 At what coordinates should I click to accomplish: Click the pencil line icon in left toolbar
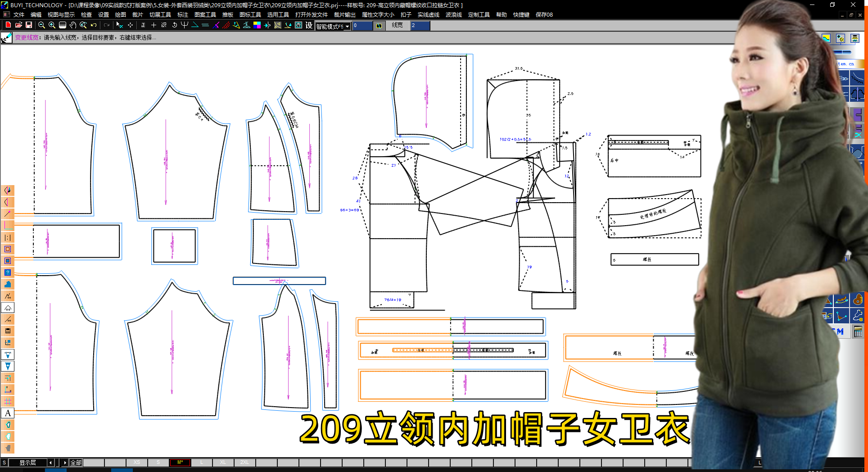[8, 214]
